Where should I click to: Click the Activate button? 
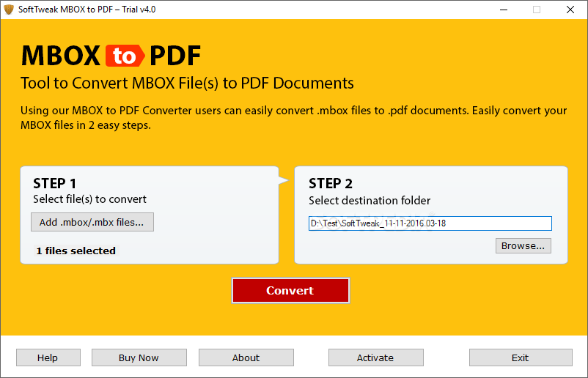point(376,357)
